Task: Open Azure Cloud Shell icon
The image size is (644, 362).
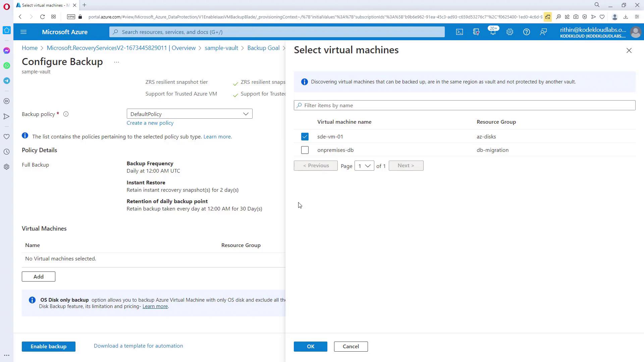Action: pos(459,32)
